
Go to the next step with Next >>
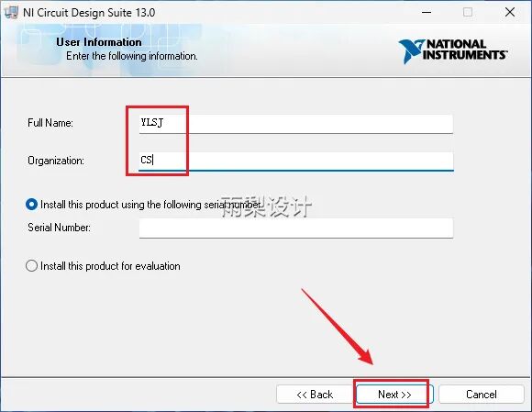pyautogui.click(x=394, y=395)
